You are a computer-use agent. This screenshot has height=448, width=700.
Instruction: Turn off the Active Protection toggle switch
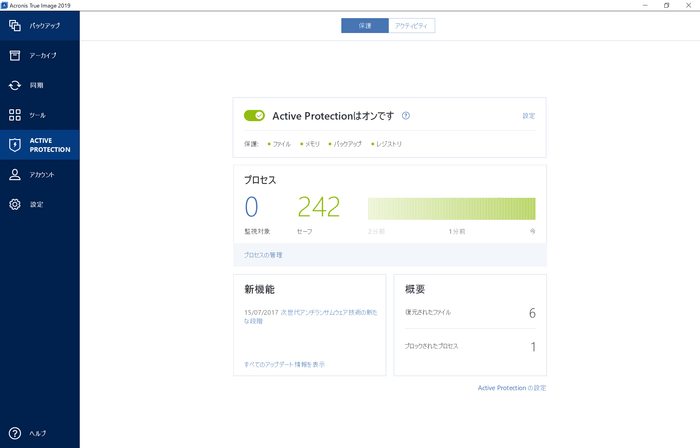tap(254, 116)
